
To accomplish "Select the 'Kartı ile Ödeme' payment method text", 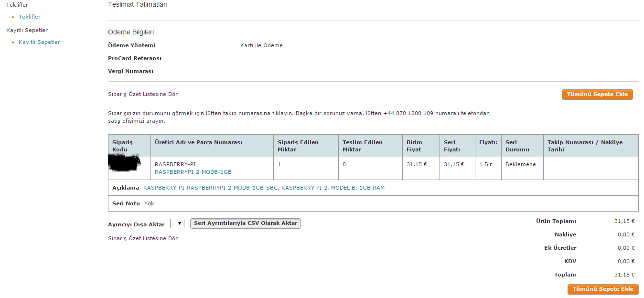I will tap(261, 45).
